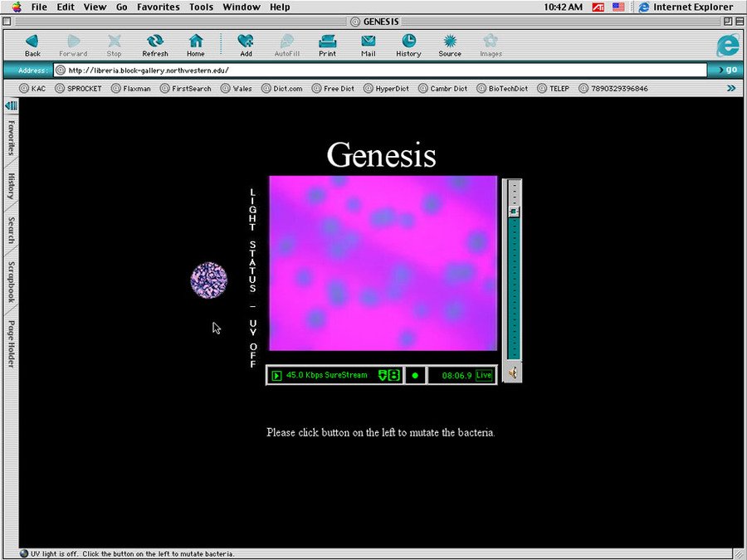Click the round bacteria mutate button
The image size is (747, 560).
click(208, 280)
